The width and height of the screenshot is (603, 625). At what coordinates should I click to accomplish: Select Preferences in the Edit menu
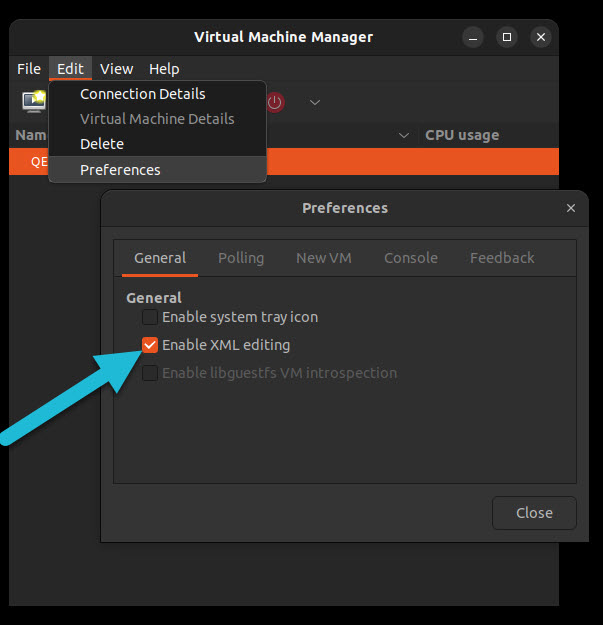[x=157, y=170]
